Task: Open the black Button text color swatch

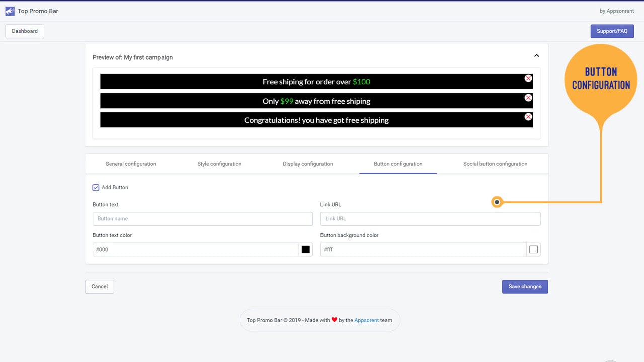Action: 306,249
